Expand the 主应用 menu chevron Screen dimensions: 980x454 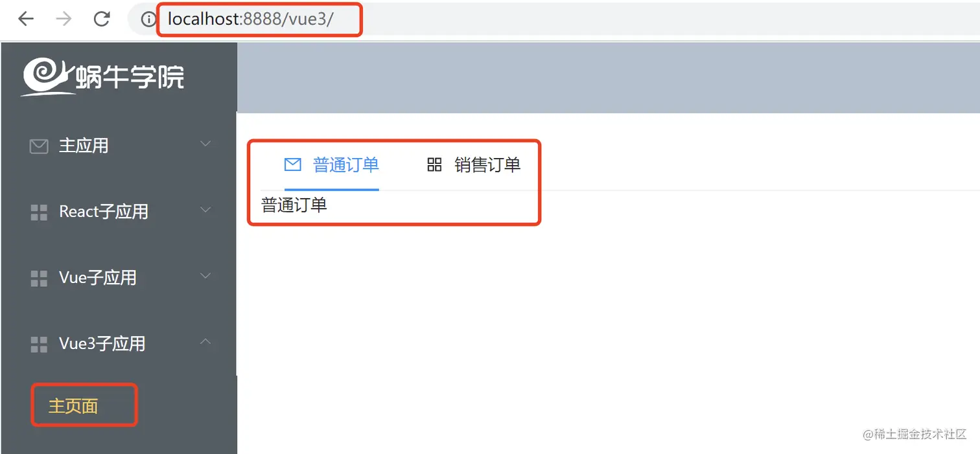click(205, 144)
